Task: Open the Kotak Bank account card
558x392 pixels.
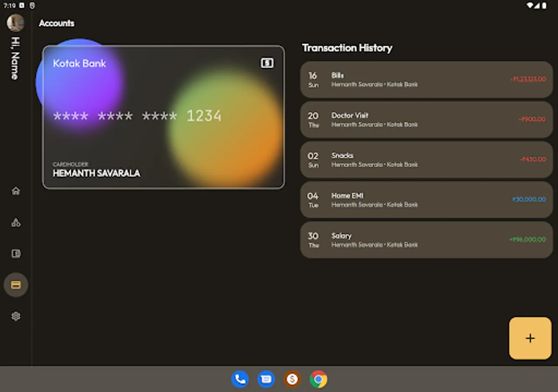Action: pyautogui.click(x=163, y=117)
